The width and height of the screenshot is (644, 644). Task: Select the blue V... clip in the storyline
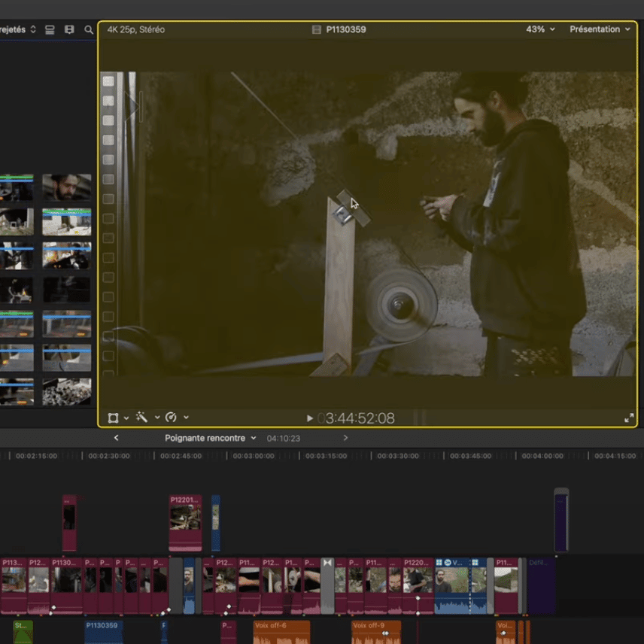point(452,585)
